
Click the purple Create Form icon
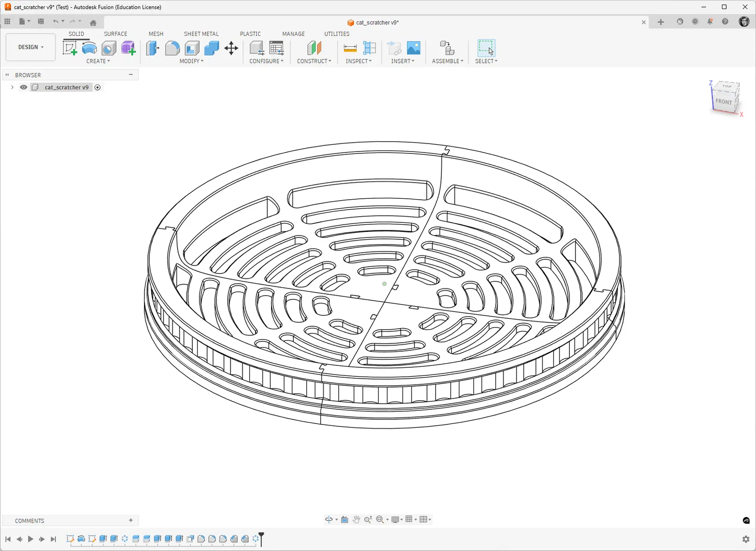tap(128, 48)
